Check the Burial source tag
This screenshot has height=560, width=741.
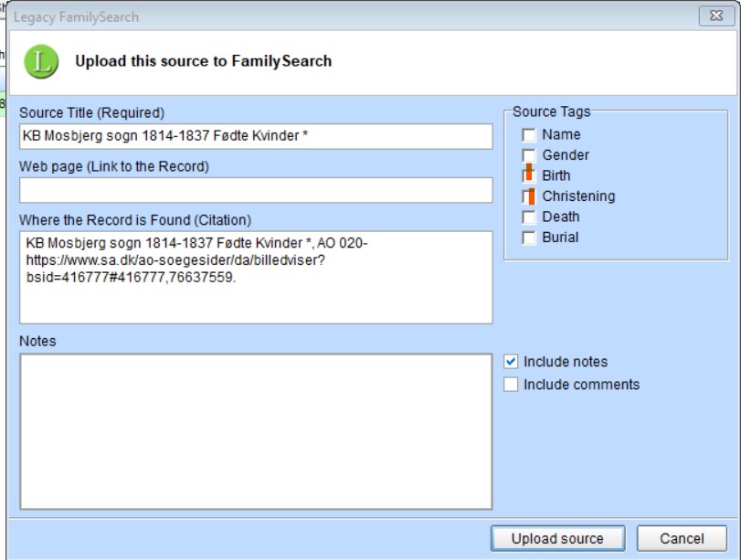pos(529,238)
